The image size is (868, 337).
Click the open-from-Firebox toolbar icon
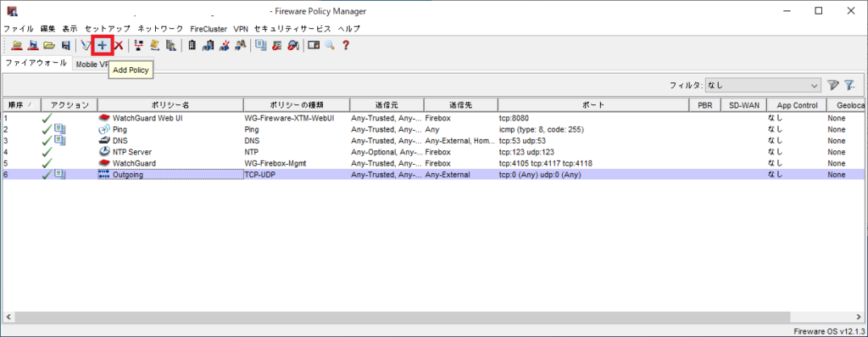pos(17,46)
